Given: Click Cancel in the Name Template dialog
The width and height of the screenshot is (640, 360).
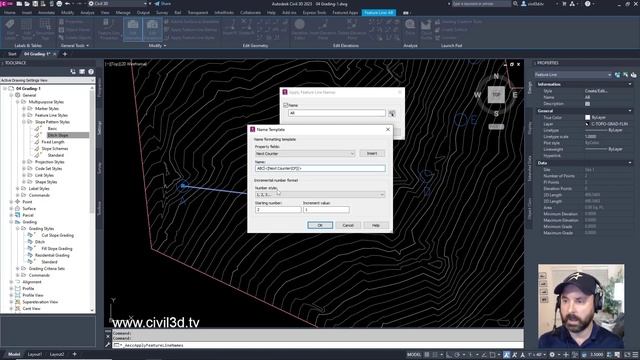Looking at the screenshot, I should coord(348,225).
